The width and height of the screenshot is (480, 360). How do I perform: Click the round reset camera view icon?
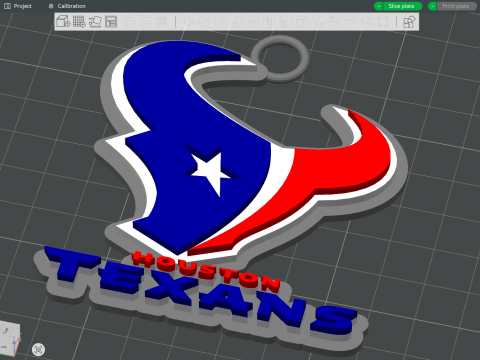pos(39,349)
